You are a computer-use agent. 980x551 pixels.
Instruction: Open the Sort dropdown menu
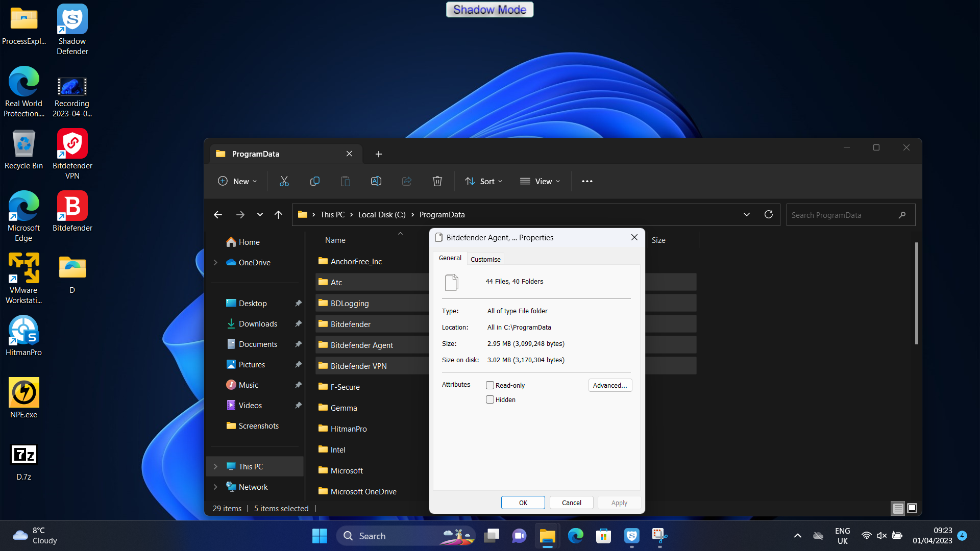click(484, 181)
